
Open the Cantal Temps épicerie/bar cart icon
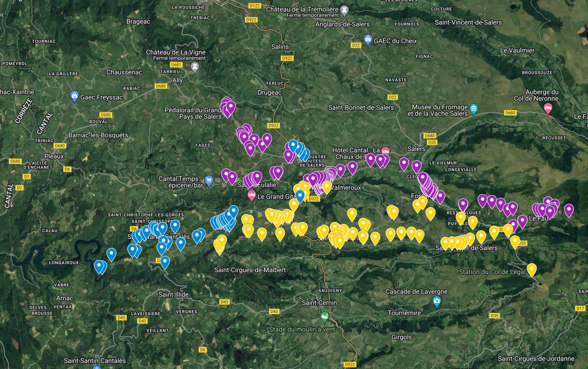pyautogui.click(x=209, y=180)
